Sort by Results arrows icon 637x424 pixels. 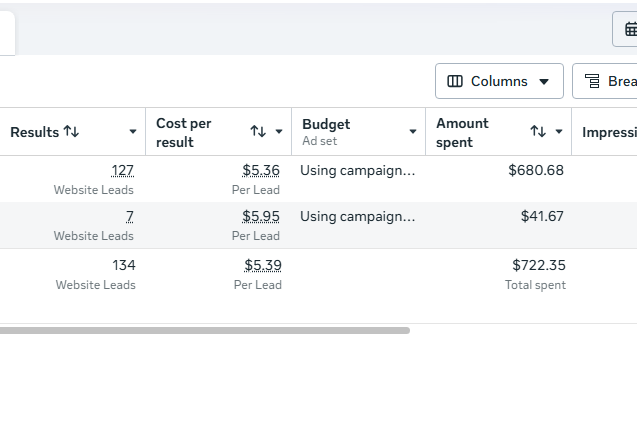coord(71,132)
